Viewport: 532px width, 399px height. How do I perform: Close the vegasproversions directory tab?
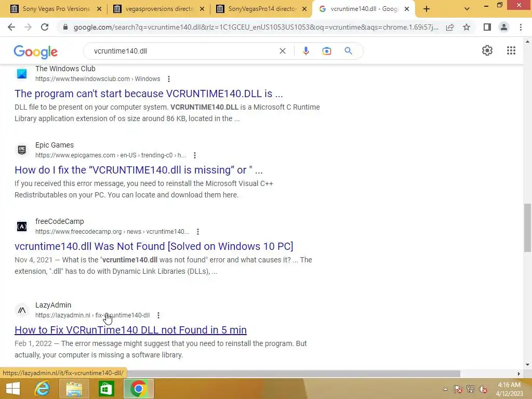(202, 9)
